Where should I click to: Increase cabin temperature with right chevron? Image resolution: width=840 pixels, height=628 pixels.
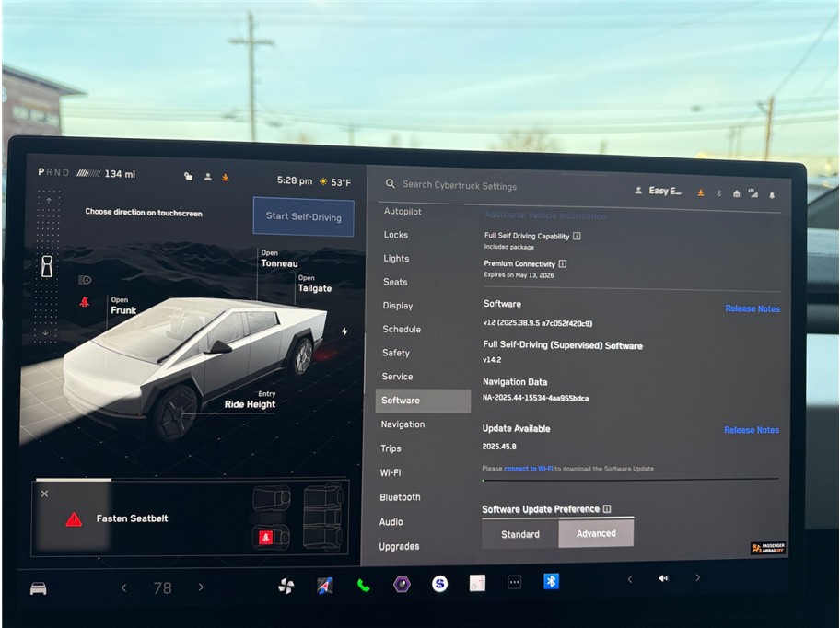(x=201, y=587)
